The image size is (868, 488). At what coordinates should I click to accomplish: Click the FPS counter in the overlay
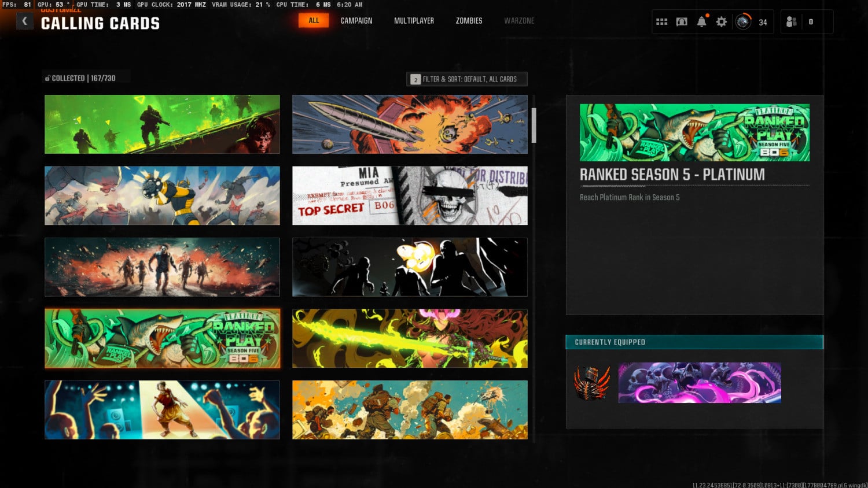[x=17, y=5]
